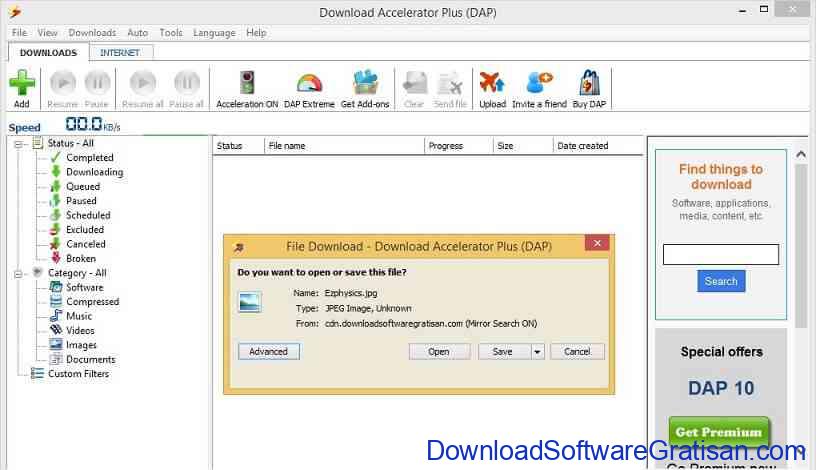Select the Queued status filter
Viewport: 816px width, 470px height.
(83, 186)
